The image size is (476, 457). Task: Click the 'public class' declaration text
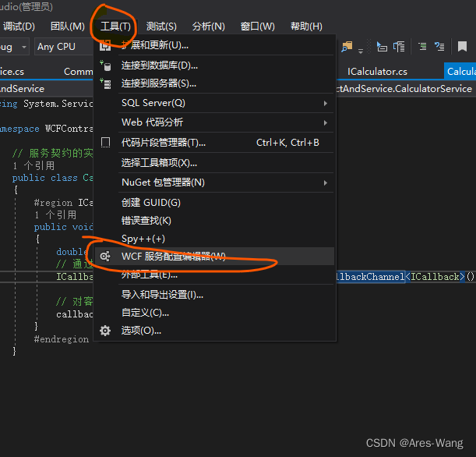(x=44, y=178)
